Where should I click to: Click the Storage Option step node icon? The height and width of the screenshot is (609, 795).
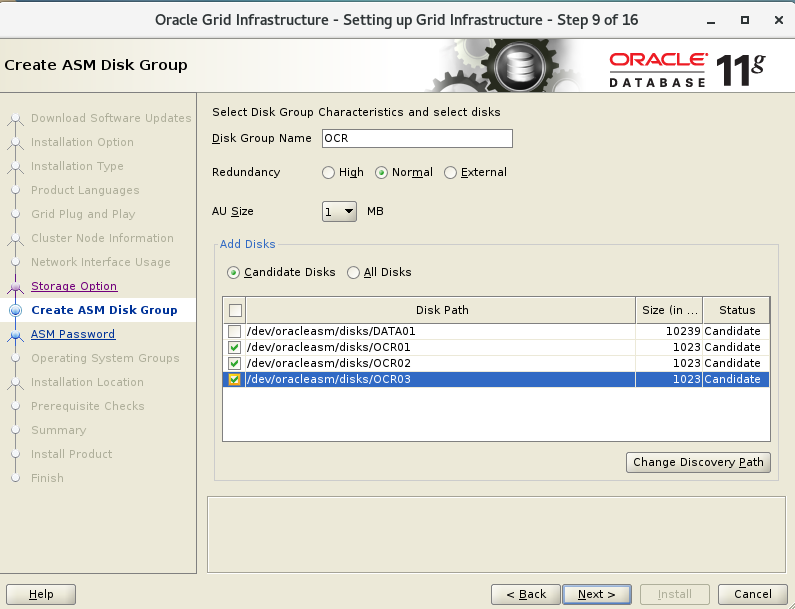coord(16,287)
